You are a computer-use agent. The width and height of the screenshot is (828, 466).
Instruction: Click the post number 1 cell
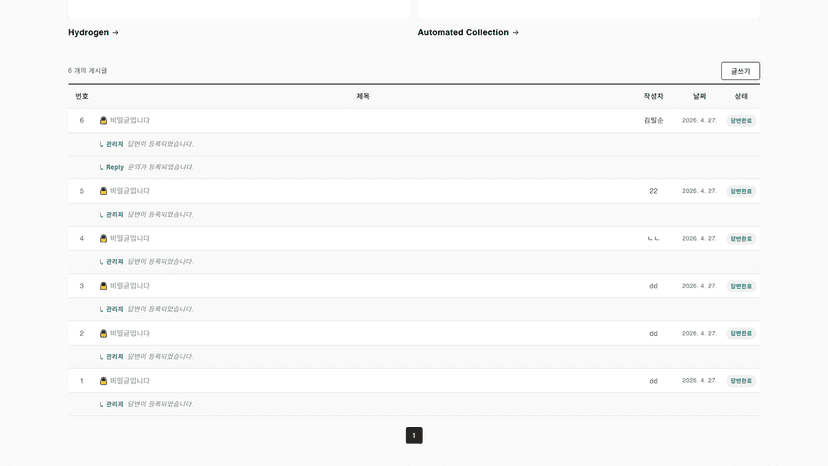[x=82, y=381]
